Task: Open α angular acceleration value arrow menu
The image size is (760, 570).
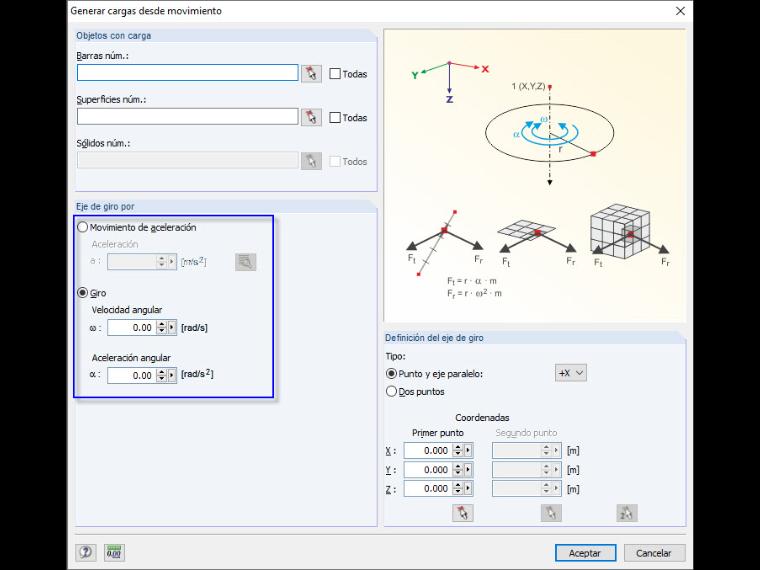Action: tap(172, 375)
